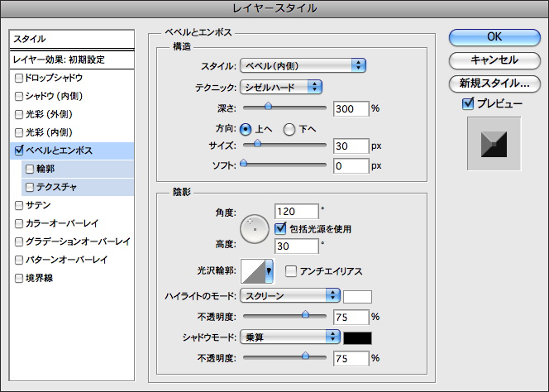Open the スタイル ベベル(内側) dropdown
Screen dimensions: 549x392
point(303,65)
